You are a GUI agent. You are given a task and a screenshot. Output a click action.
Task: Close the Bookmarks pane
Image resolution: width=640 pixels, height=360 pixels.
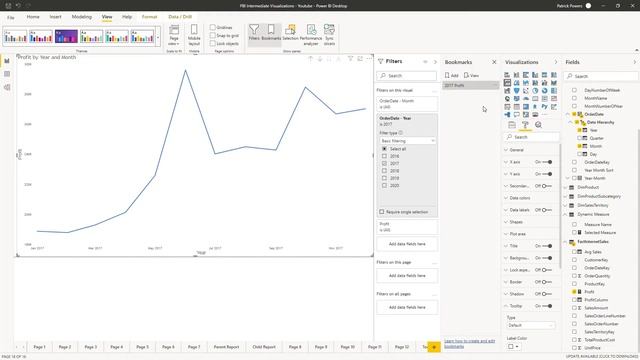pyautogui.click(x=494, y=62)
